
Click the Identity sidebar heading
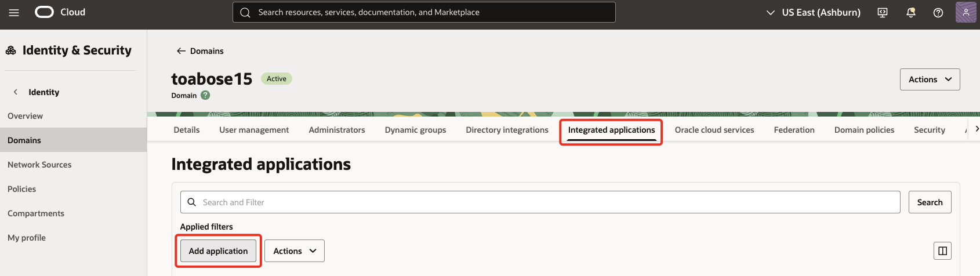click(44, 92)
